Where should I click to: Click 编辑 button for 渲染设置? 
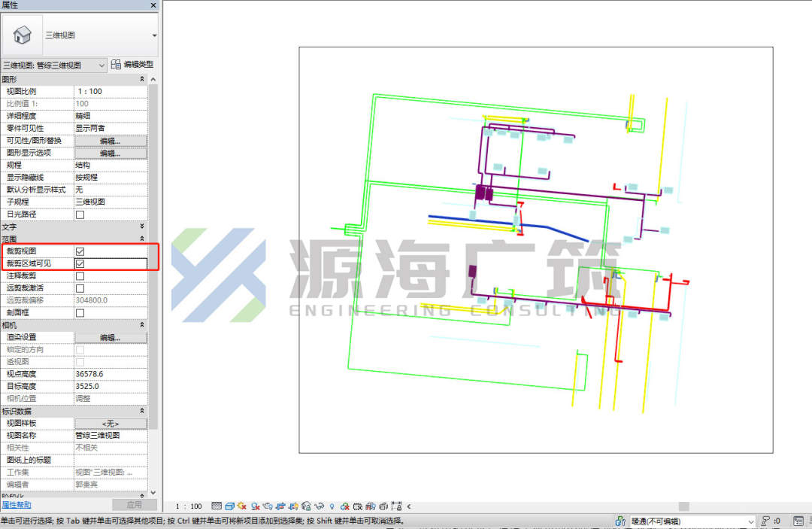111,338
